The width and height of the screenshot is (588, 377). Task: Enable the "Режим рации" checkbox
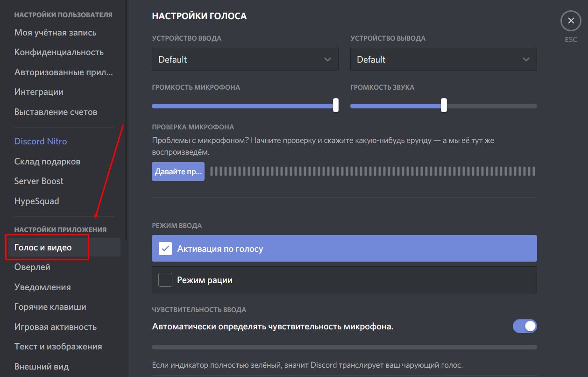coord(165,280)
